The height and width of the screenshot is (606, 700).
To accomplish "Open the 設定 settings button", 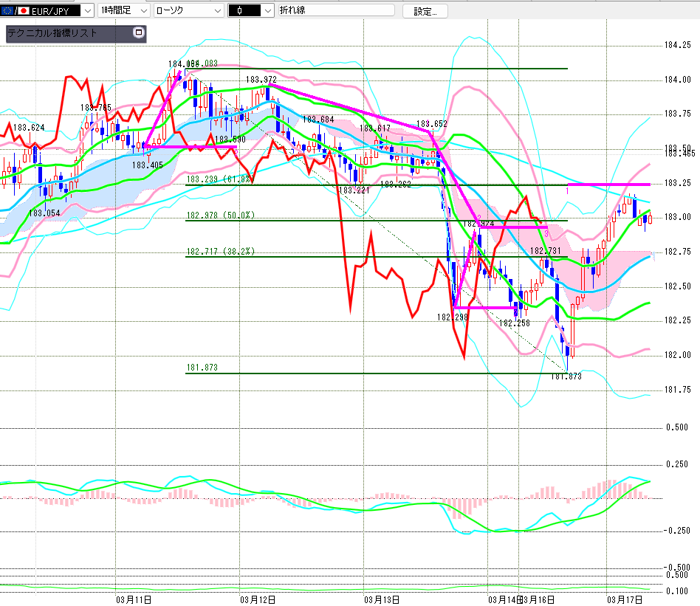I will tap(425, 11).
